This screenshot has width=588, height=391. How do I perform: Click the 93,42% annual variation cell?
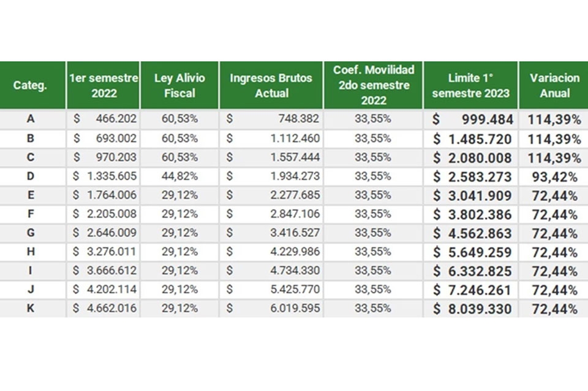click(553, 177)
